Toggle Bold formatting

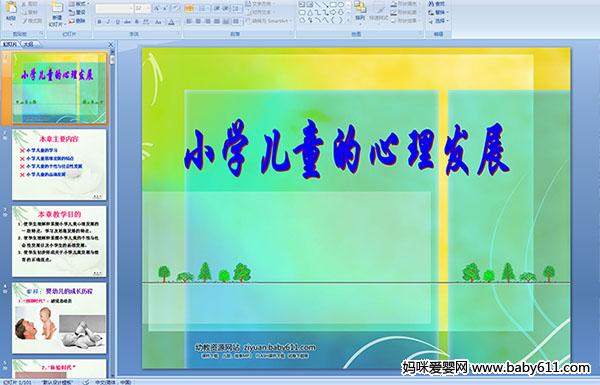click(99, 22)
